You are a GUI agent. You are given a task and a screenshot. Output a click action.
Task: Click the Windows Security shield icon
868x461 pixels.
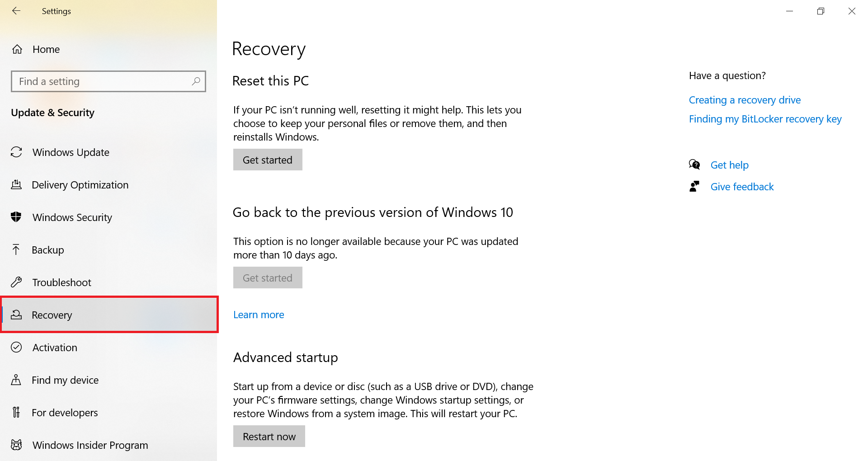click(16, 217)
